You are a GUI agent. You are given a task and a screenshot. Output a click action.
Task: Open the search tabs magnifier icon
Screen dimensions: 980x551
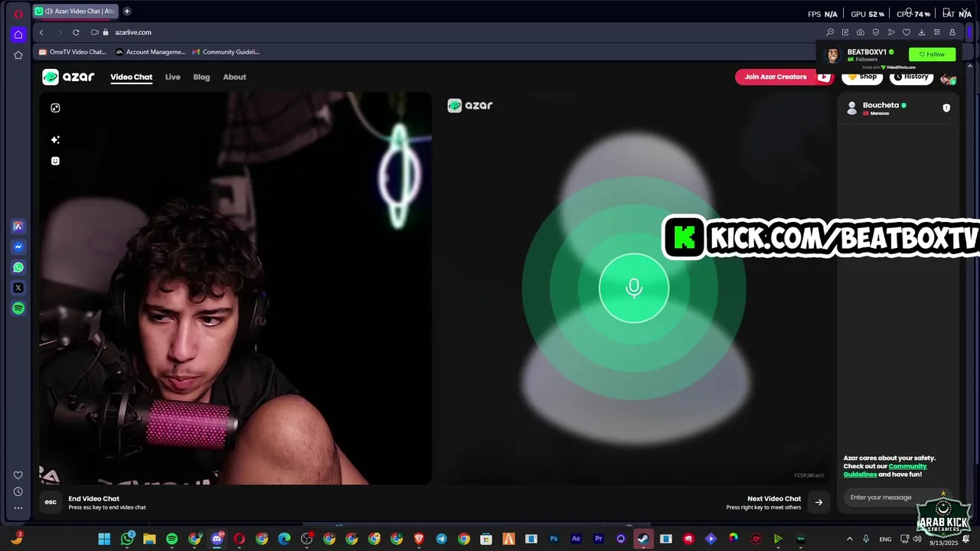[x=830, y=32]
